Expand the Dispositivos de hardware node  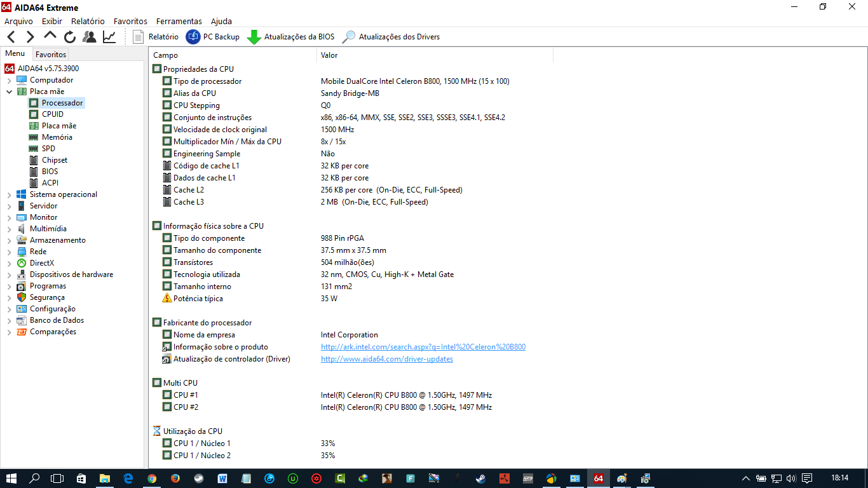coord(10,274)
